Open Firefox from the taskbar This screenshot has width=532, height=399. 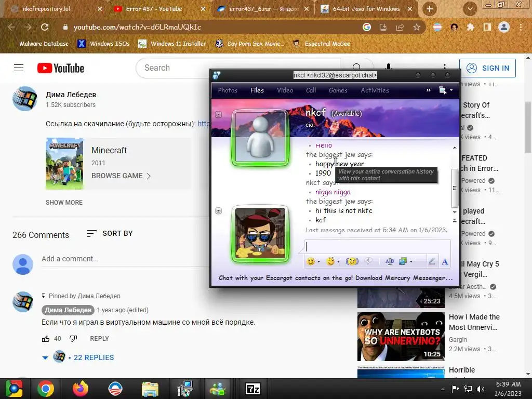tap(81, 389)
